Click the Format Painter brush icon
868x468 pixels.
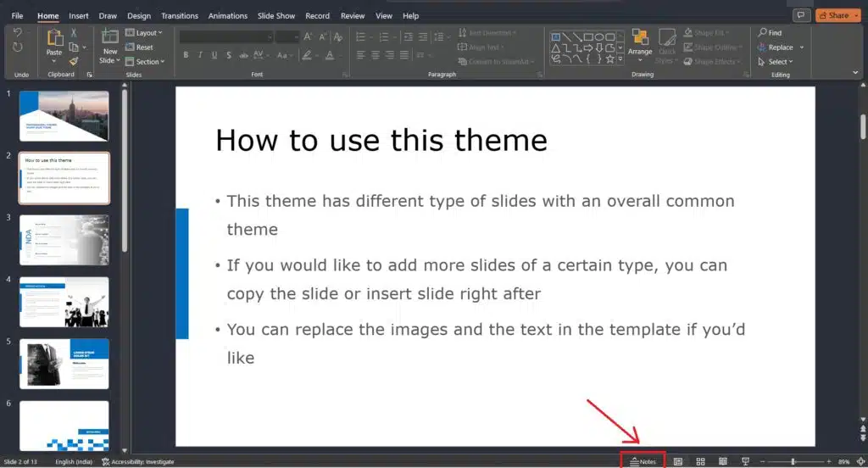(x=74, y=62)
